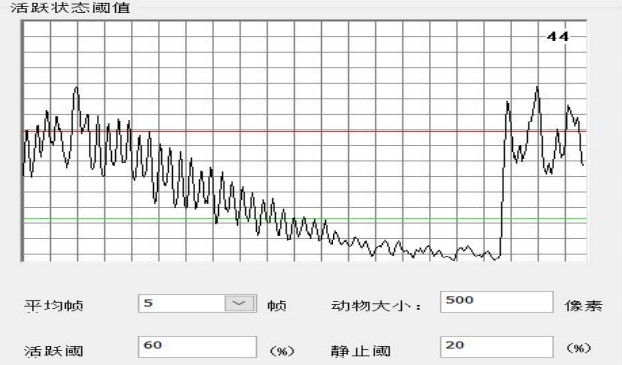The height and width of the screenshot is (365, 622).
Task: Click the 动物大小 label
Action: [375, 305]
